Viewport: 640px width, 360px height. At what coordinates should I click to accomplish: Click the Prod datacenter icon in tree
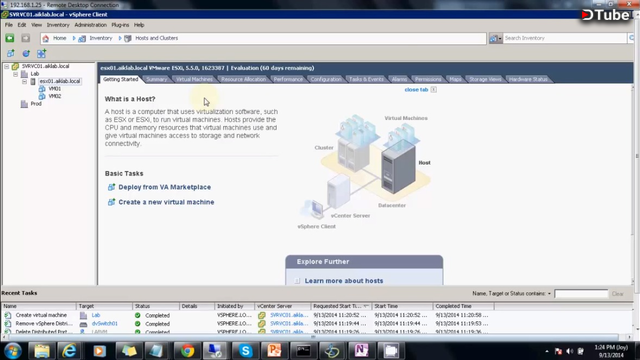(x=24, y=104)
